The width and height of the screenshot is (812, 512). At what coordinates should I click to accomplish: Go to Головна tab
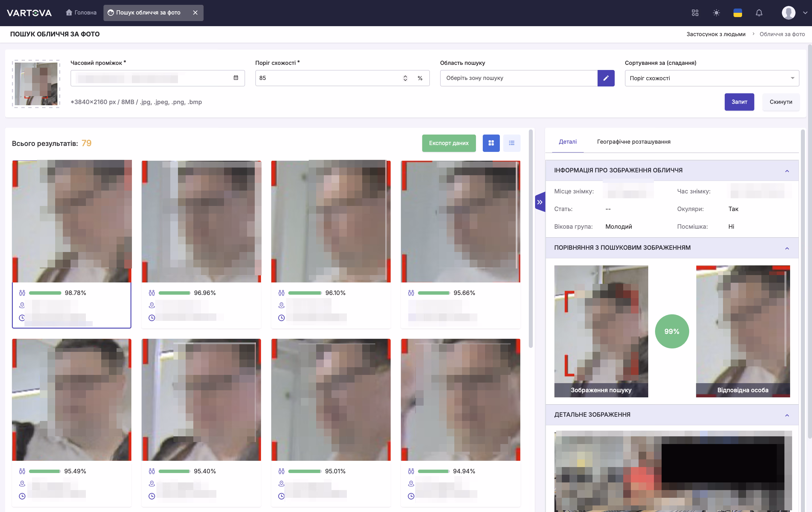pos(81,13)
